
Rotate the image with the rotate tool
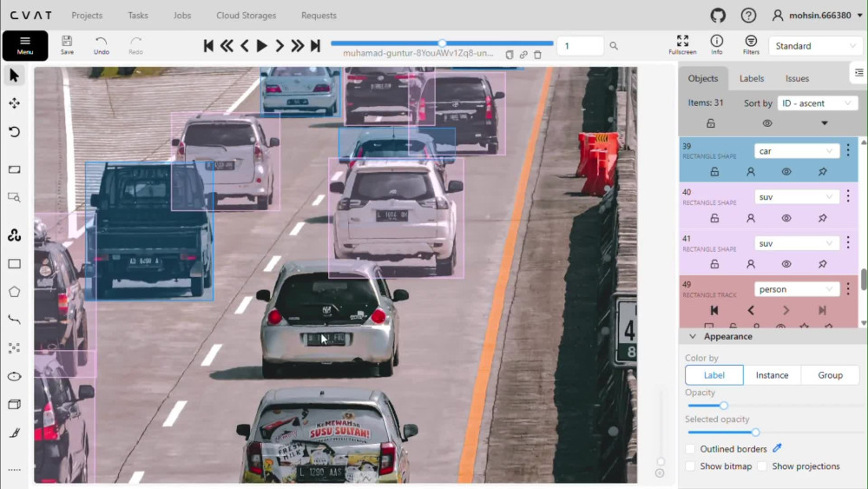[x=15, y=132]
